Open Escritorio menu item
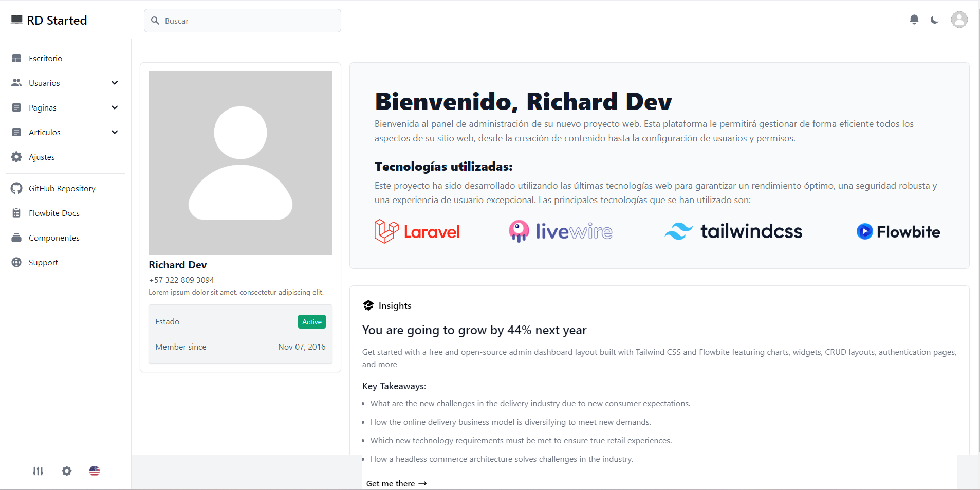The width and height of the screenshot is (980, 490). [x=66, y=58]
